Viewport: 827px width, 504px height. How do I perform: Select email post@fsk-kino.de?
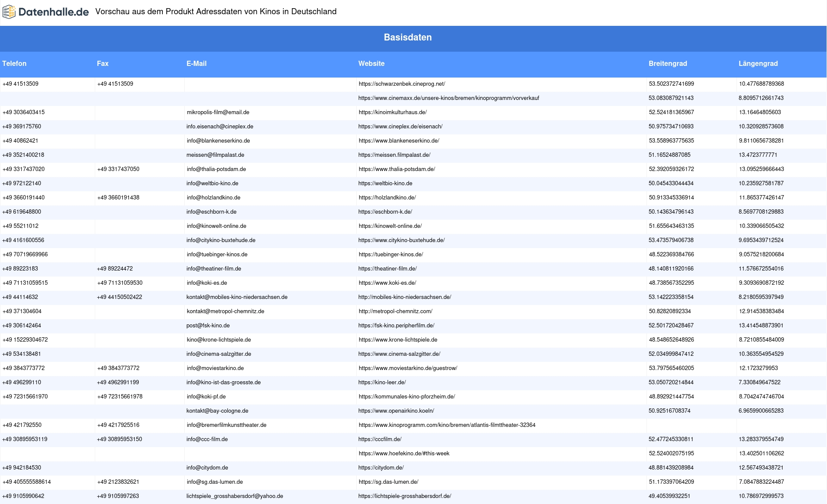(x=208, y=326)
